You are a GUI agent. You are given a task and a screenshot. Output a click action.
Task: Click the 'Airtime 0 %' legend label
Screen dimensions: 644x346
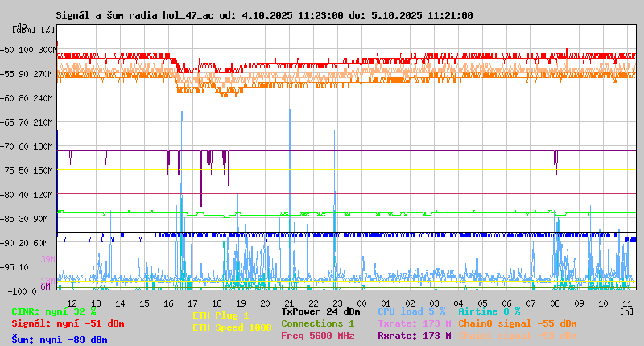[x=489, y=311]
